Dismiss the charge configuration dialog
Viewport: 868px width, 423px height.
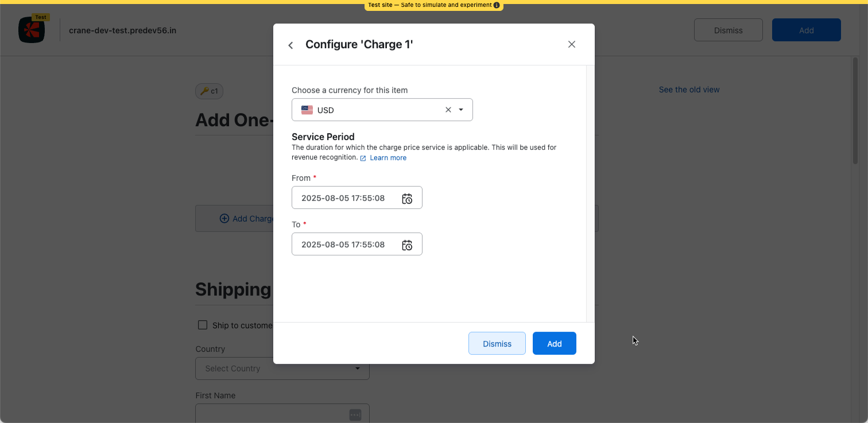[497, 343]
